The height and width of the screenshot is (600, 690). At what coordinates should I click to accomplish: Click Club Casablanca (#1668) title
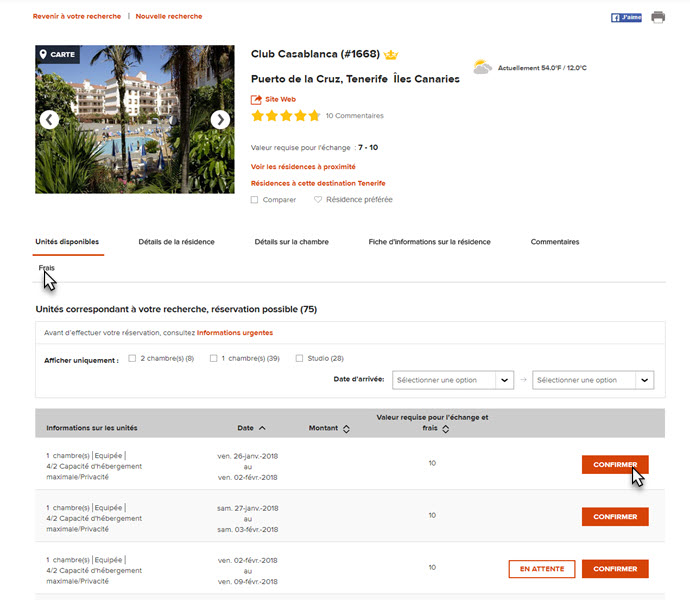coord(315,54)
